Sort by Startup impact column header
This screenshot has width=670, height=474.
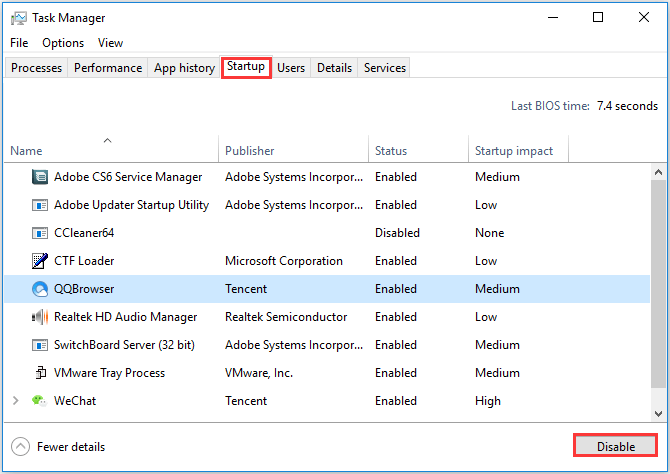click(x=518, y=150)
